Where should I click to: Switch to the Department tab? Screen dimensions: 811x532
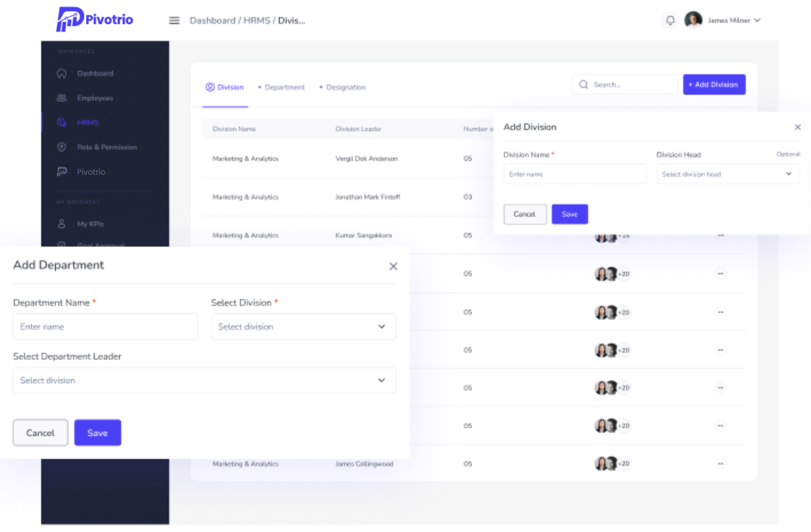click(284, 87)
